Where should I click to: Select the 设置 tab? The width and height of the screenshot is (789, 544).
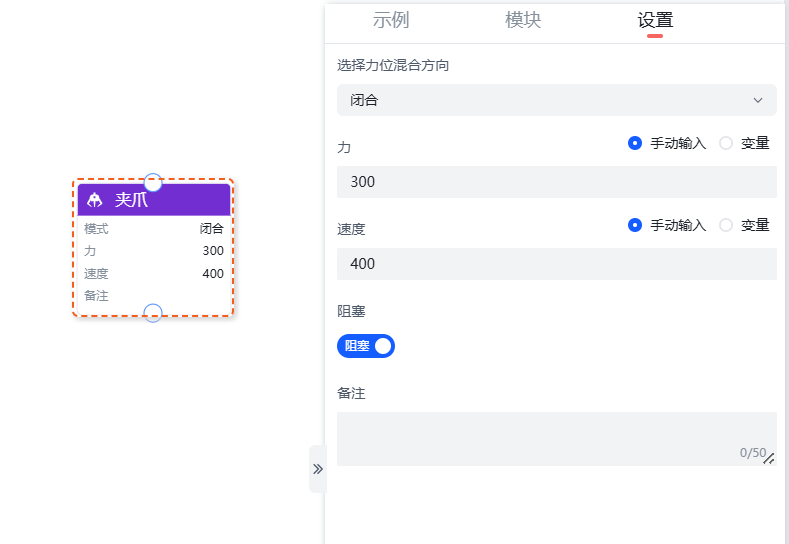point(655,20)
